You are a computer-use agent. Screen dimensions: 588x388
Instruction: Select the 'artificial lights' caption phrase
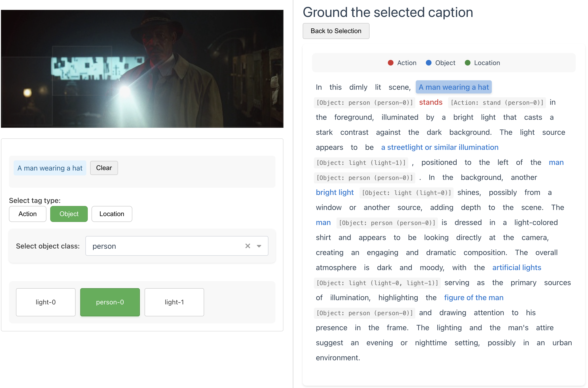(517, 268)
